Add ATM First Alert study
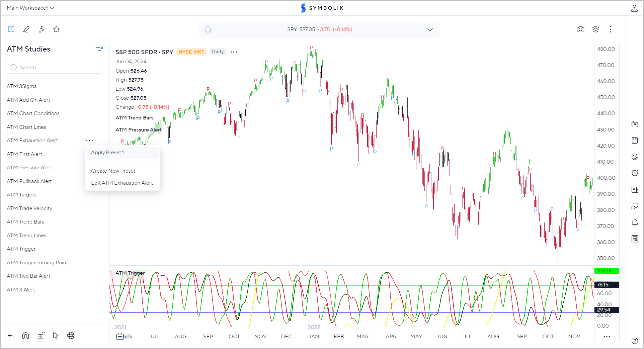 pos(24,154)
